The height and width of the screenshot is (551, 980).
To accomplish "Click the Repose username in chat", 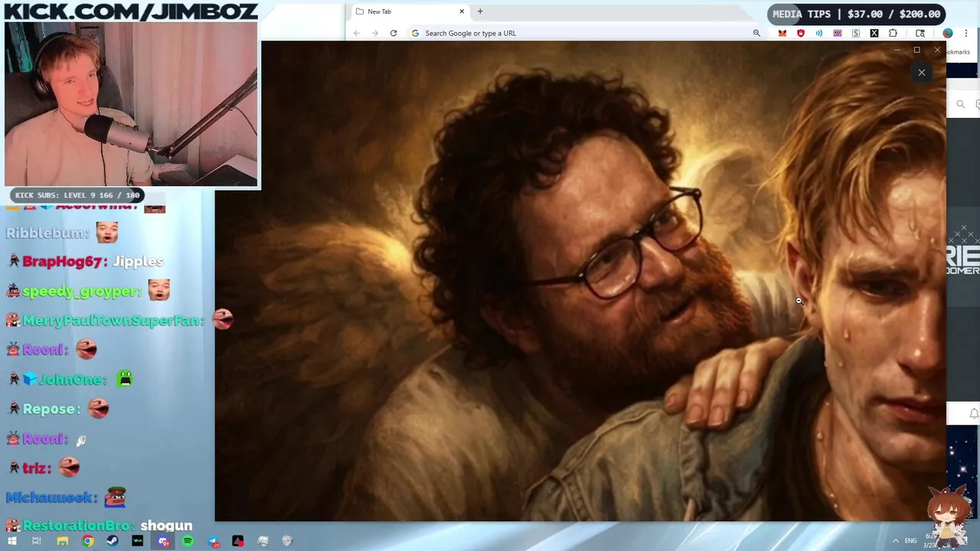I will click(51, 409).
